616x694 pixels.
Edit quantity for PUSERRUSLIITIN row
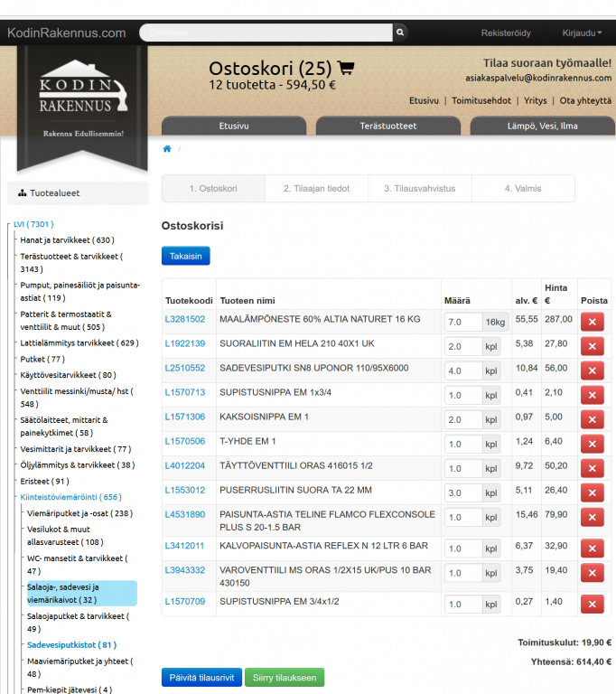click(x=463, y=492)
